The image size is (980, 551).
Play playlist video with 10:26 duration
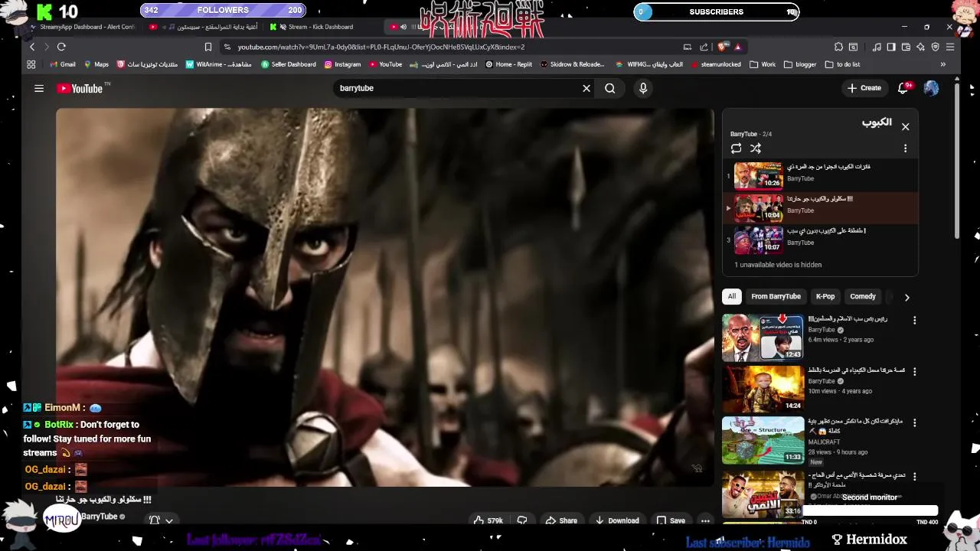point(758,176)
